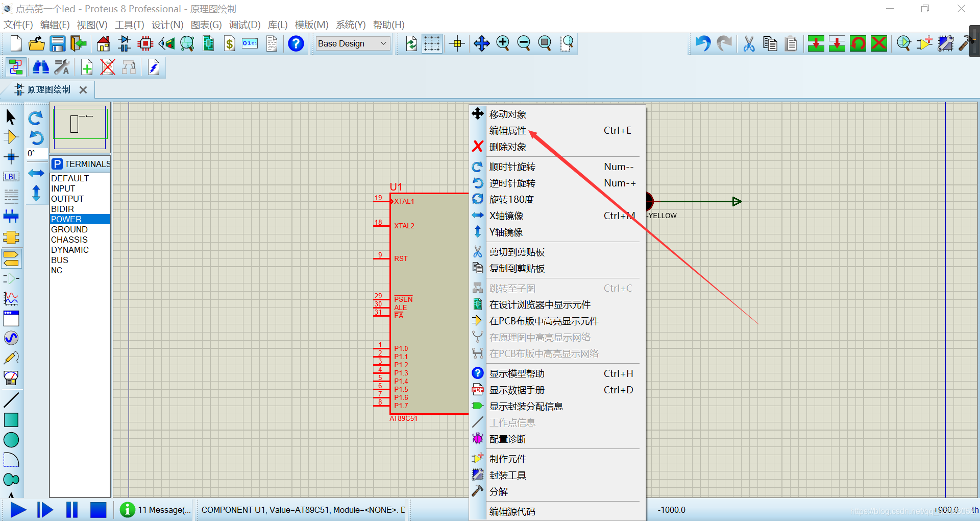Stop the simulation with square button
This screenshot has height=521, width=980.
coord(98,510)
